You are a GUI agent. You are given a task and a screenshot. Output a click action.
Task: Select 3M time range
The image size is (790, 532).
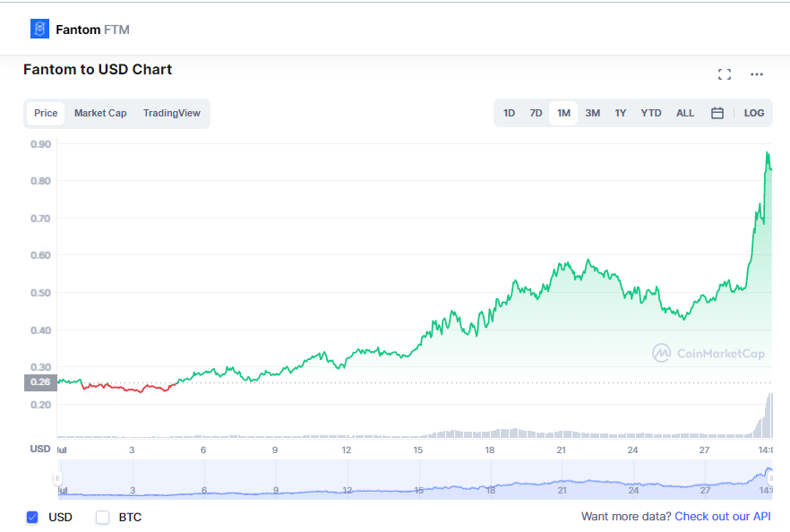593,113
